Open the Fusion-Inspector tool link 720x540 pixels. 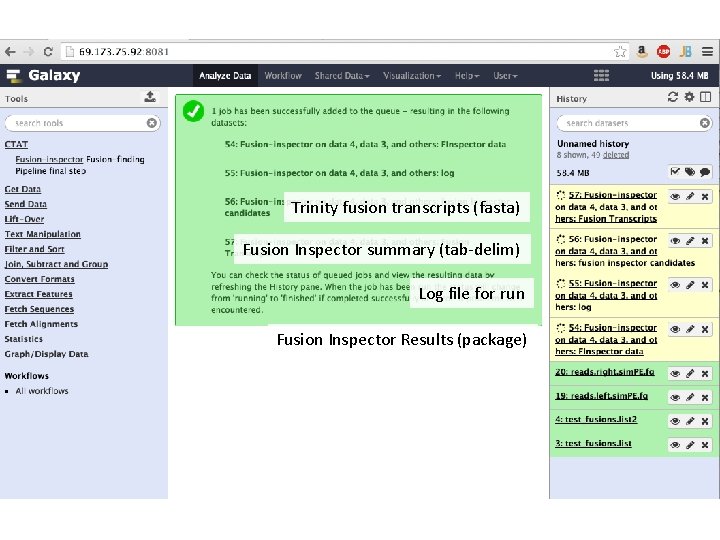click(49, 159)
